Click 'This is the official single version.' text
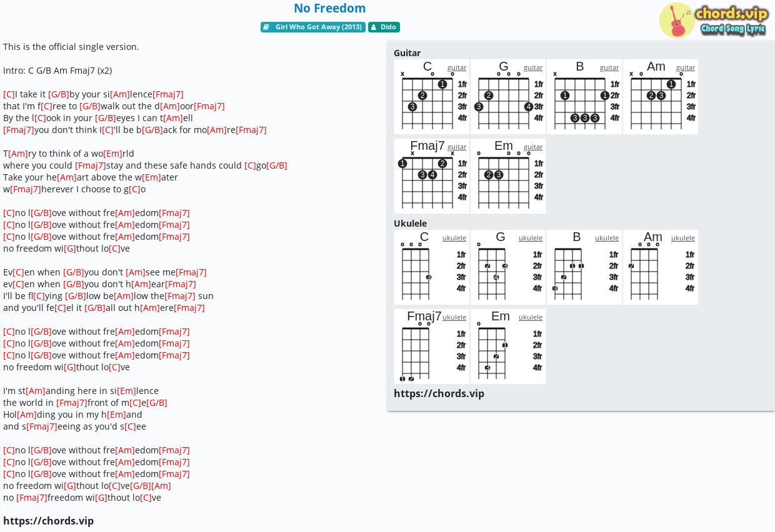775x532 pixels. [71, 47]
